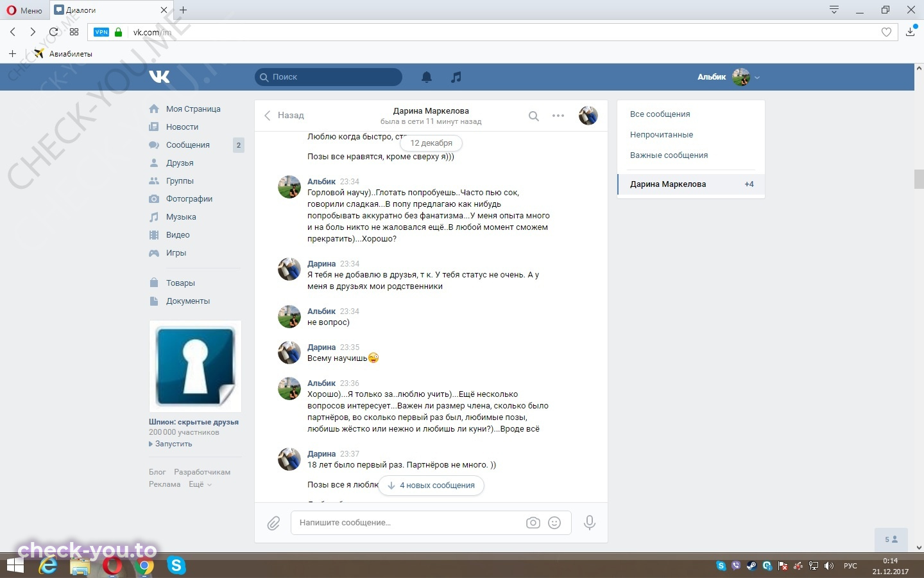
Task: Close the Диалоги tab
Action: (164, 10)
